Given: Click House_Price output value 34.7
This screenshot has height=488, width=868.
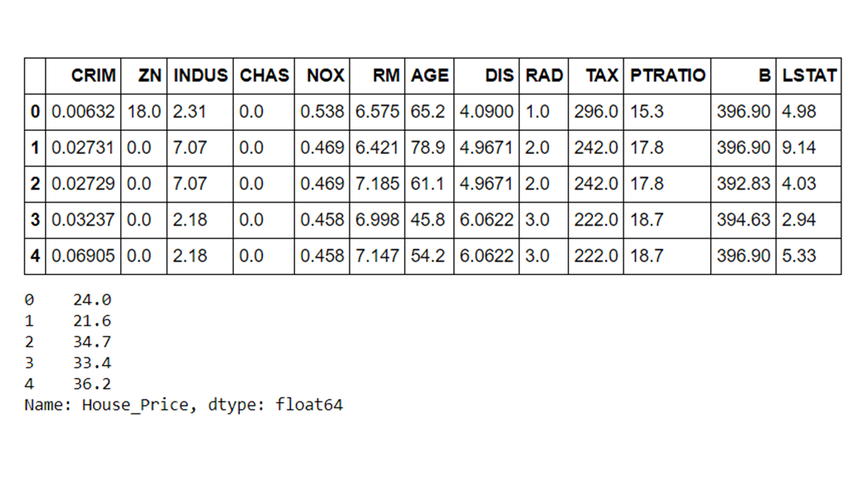Looking at the screenshot, I should click(92, 342).
